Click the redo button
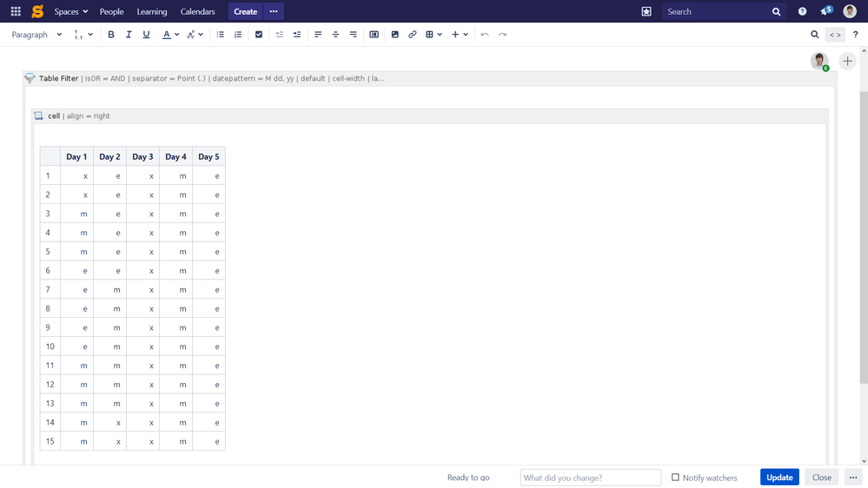 [x=503, y=35]
